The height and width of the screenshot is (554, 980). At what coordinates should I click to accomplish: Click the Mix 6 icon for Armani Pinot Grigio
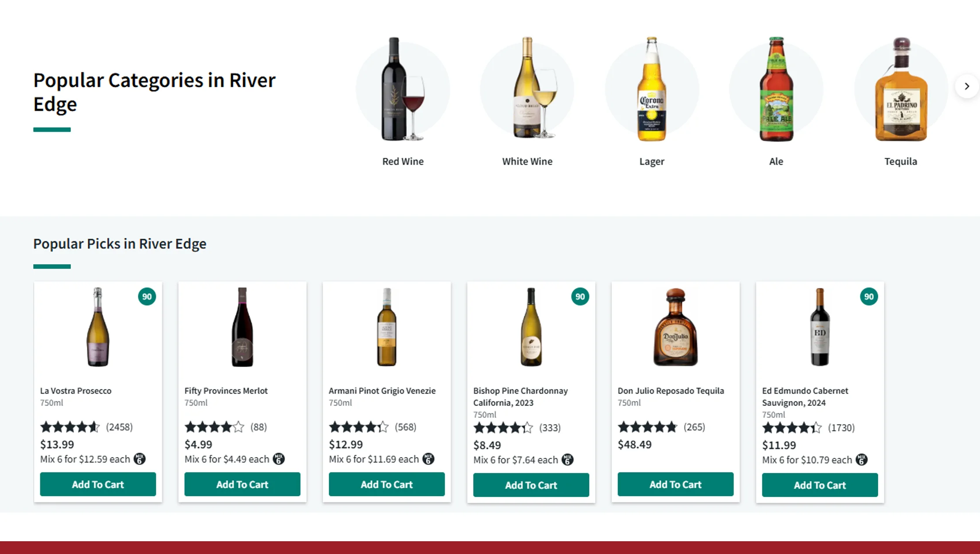[428, 459]
